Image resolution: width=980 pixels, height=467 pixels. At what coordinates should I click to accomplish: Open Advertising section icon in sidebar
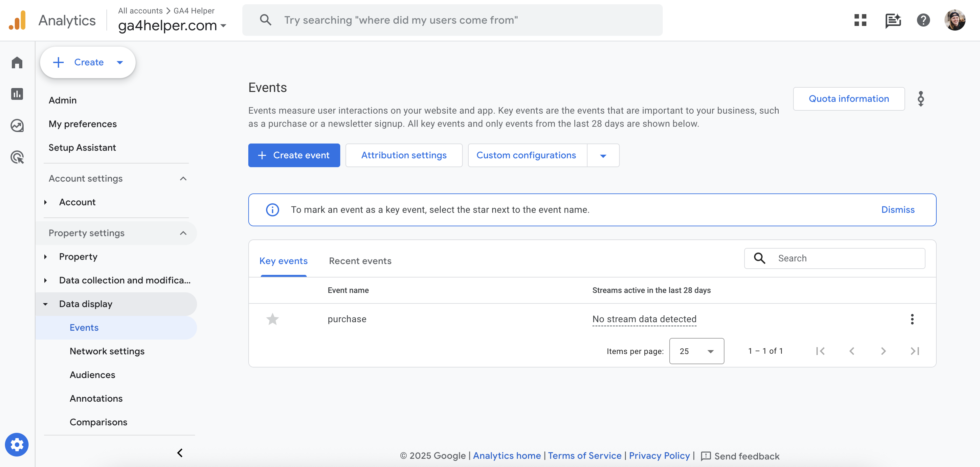click(17, 157)
